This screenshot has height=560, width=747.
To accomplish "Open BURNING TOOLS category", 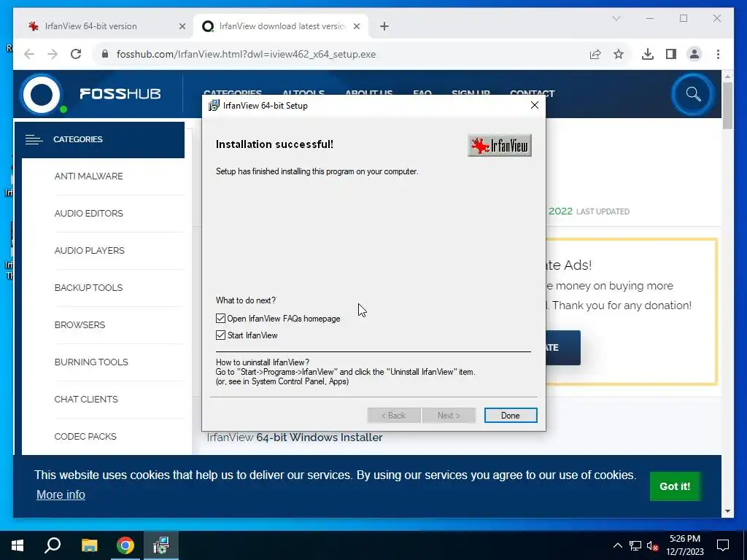I will [91, 362].
